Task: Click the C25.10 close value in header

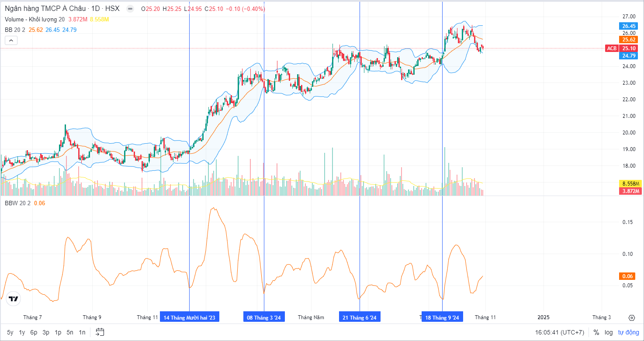Action: tap(215, 9)
